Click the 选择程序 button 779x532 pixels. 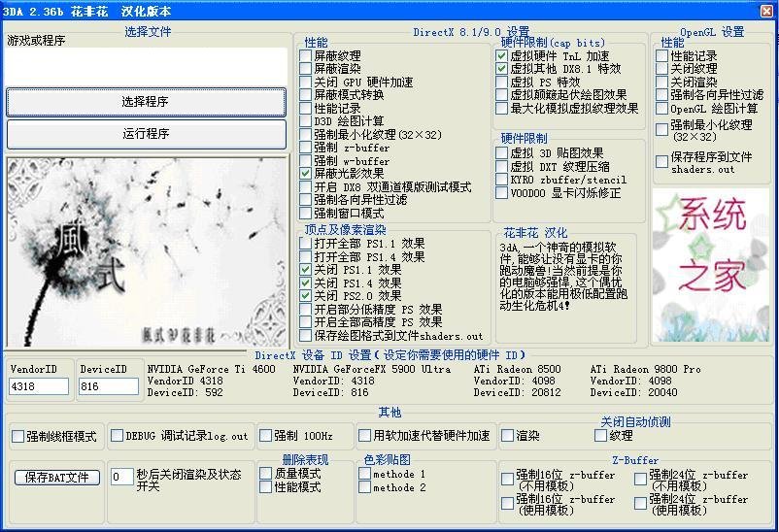(146, 102)
